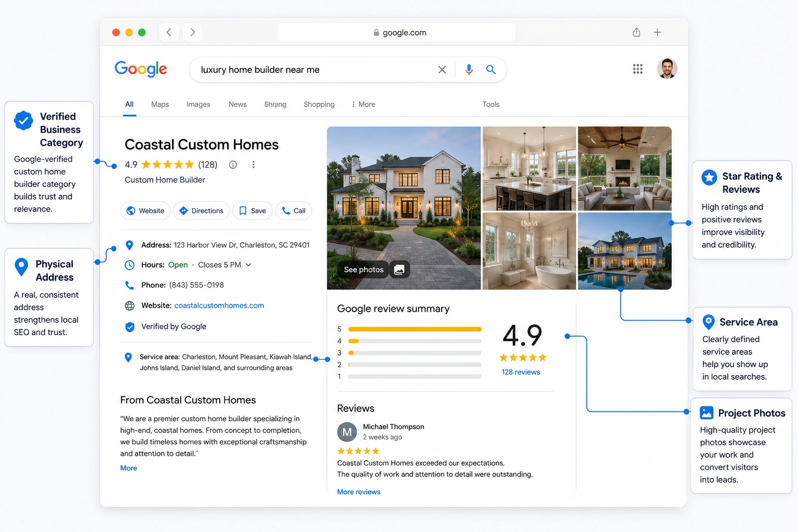This screenshot has height=532, width=798.
Task: Click the Save button
Action: point(252,211)
